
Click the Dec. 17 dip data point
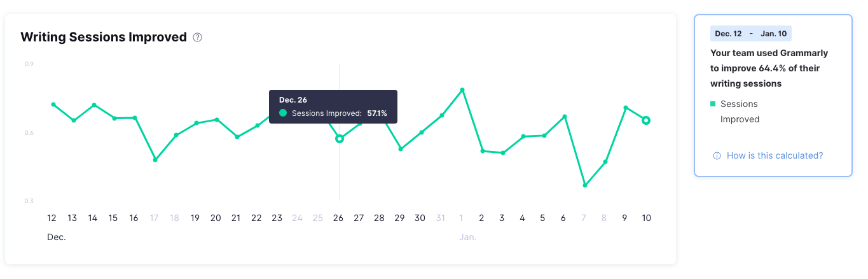tap(155, 159)
